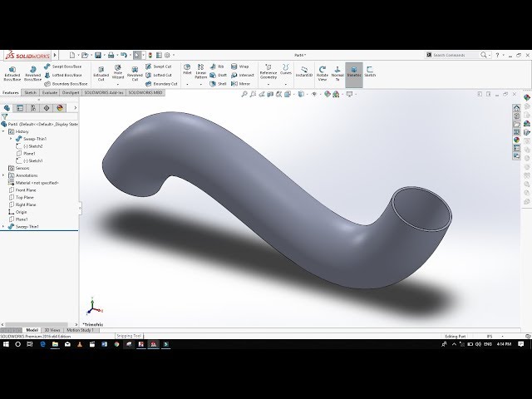Open the Curves dropdown arrow

coord(286,84)
